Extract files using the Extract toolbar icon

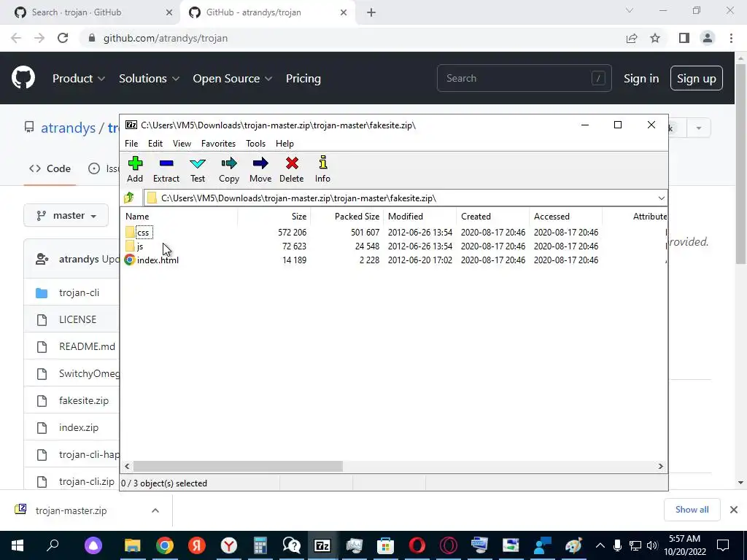pos(166,169)
